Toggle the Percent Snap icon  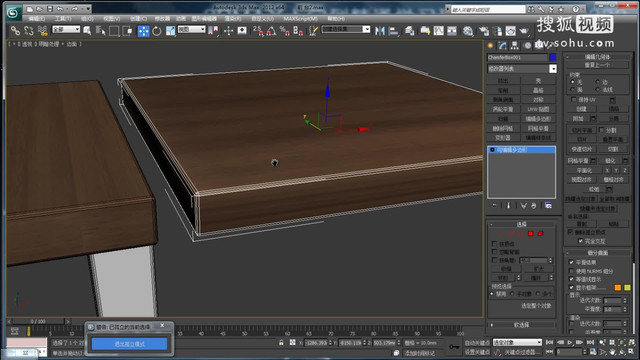pos(284,31)
